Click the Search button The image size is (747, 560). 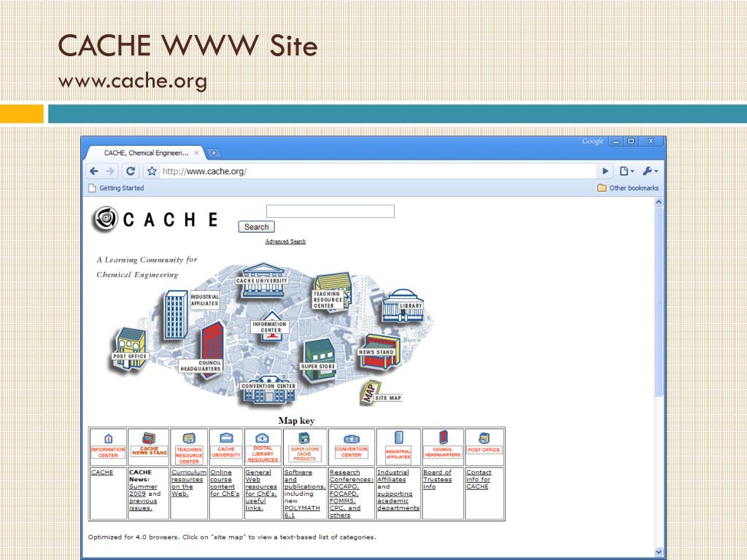pyautogui.click(x=256, y=227)
